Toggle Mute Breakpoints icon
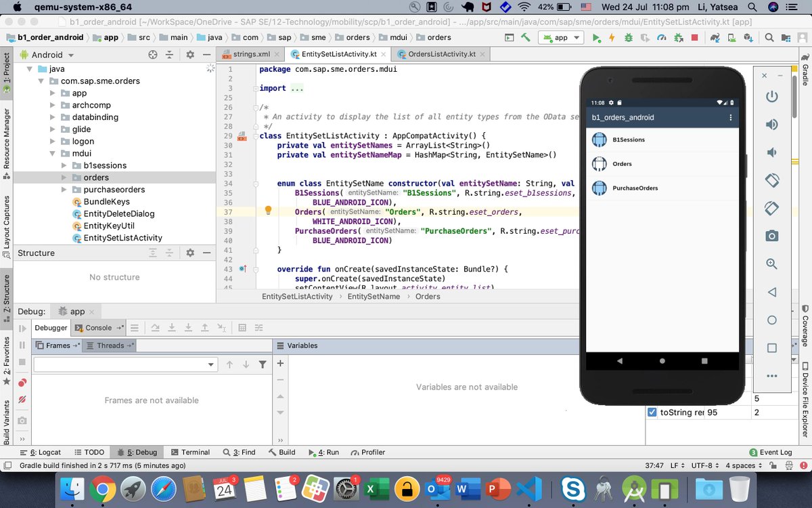 pos(22,400)
